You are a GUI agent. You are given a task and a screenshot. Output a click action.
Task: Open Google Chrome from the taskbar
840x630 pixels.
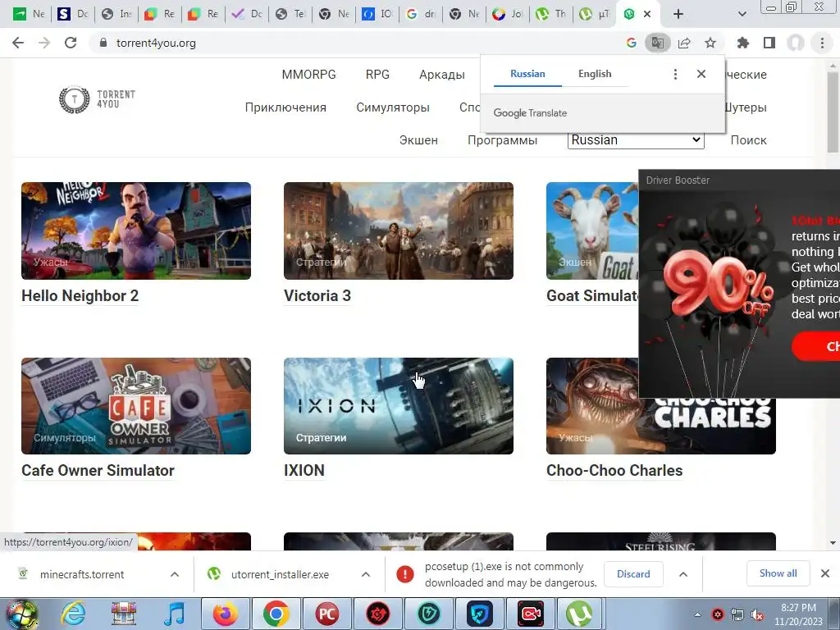tap(276, 614)
